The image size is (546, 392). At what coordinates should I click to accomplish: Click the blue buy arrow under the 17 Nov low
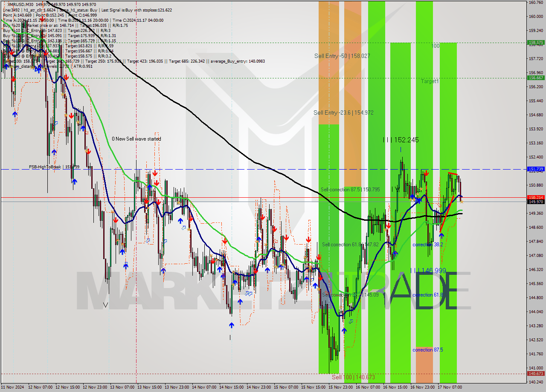click(441, 235)
